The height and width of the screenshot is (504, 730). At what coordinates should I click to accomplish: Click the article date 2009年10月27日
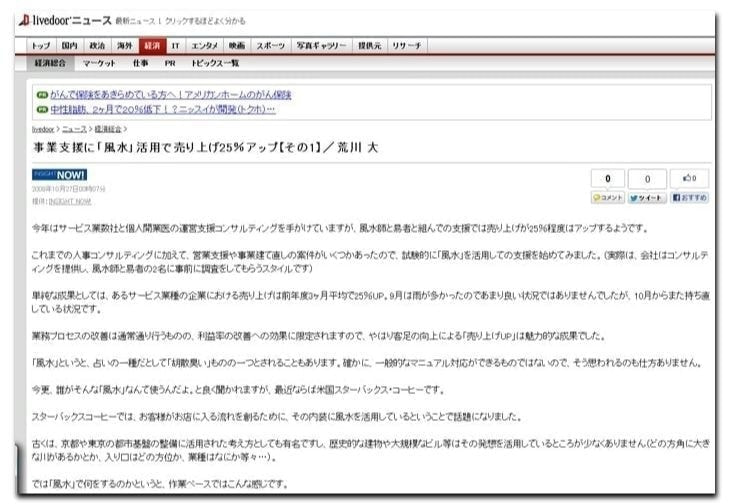68,189
